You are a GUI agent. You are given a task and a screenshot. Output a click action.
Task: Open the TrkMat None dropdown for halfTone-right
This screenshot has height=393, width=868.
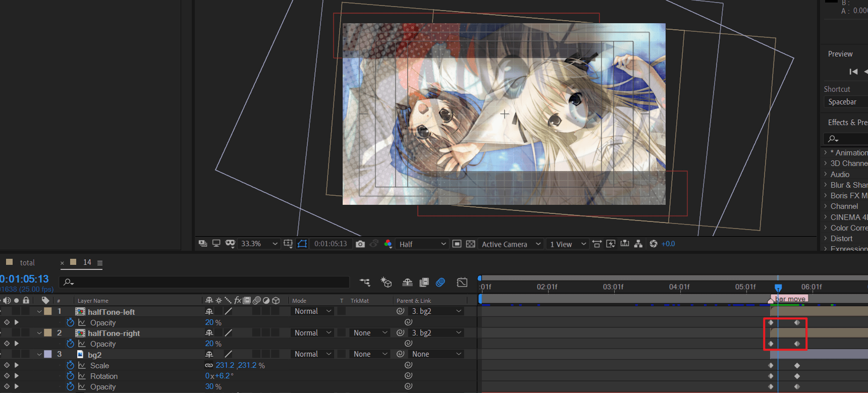click(370, 333)
